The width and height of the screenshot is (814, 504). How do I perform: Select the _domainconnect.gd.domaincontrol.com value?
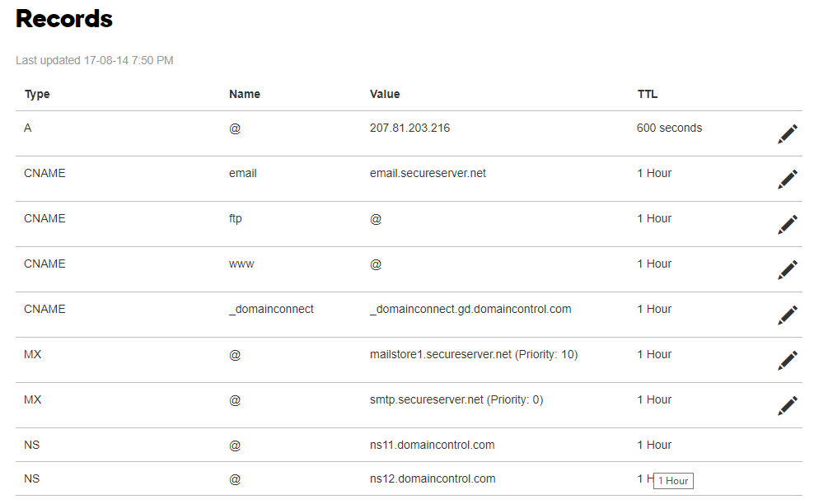470,309
